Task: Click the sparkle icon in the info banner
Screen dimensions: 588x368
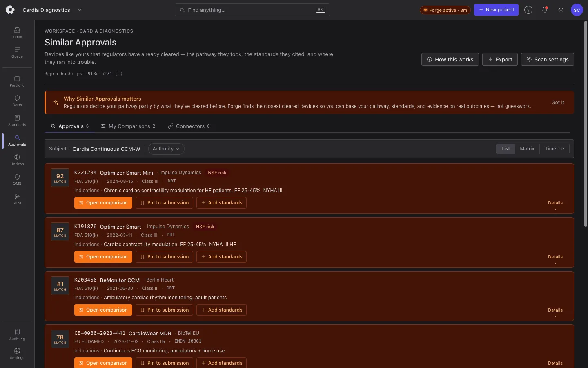Action: tap(56, 102)
